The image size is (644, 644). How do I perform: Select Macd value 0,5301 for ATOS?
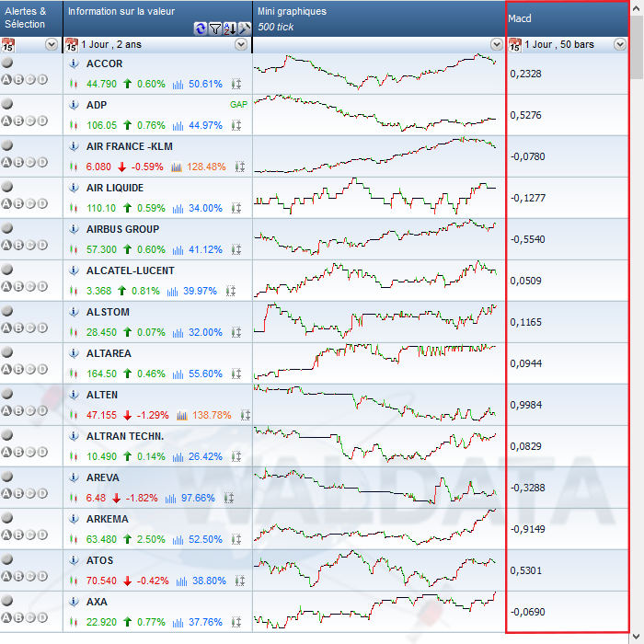click(x=525, y=570)
